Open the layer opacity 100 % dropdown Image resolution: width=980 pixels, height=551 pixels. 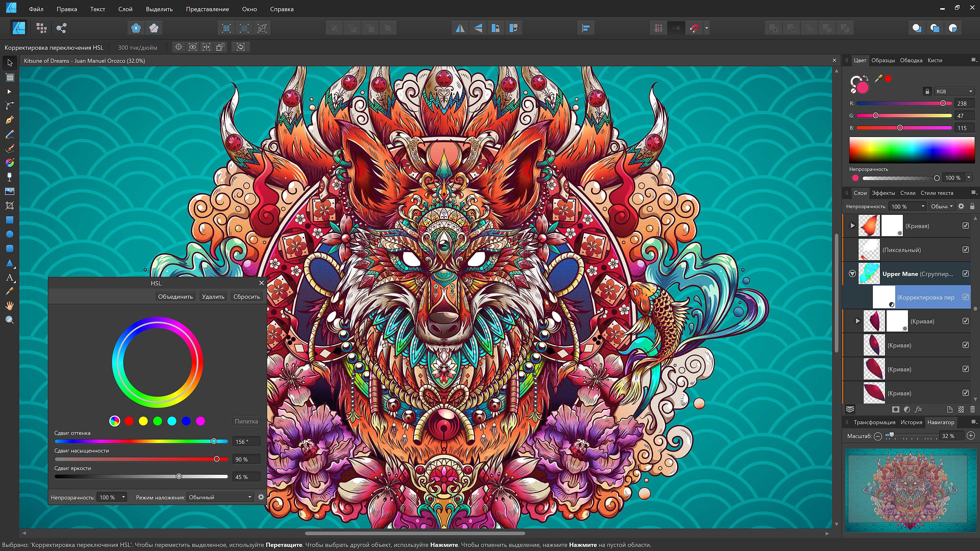(x=908, y=206)
